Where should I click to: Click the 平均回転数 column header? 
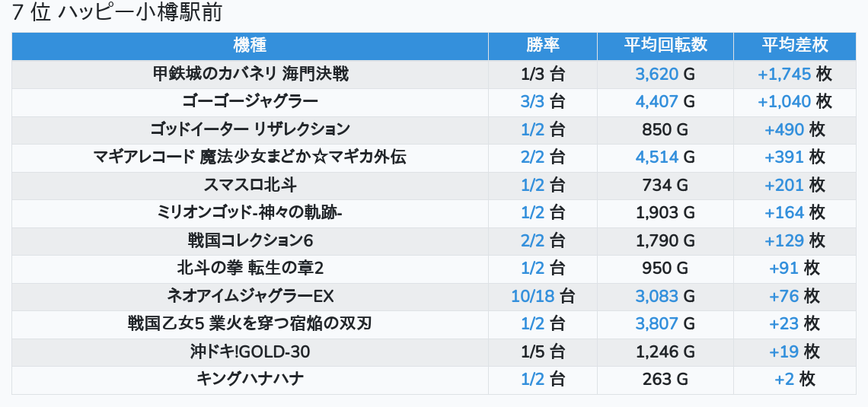pos(665,46)
